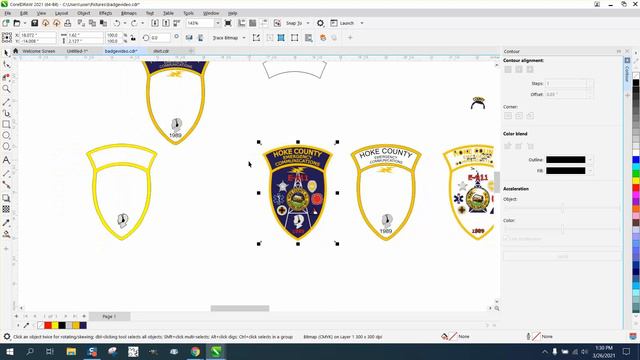Select the Pick tool in toolbox
The height and width of the screenshot is (360, 640).
point(6,53)
